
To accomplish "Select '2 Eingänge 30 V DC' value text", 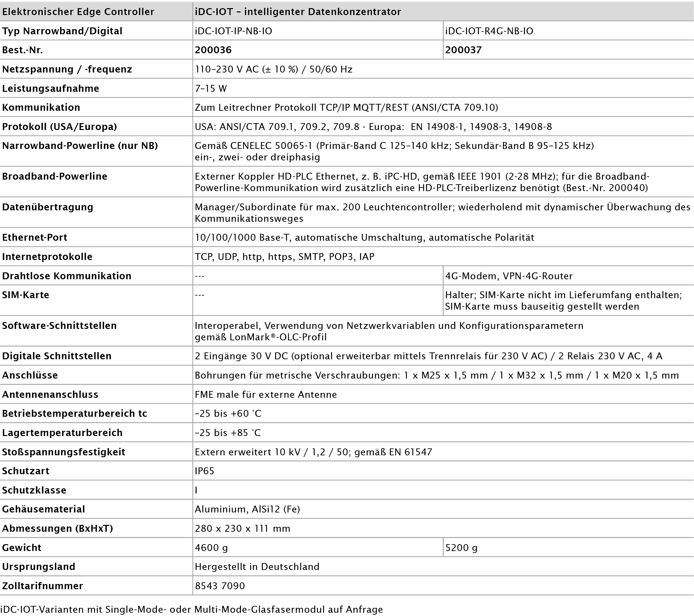I will tap(242, 356).
